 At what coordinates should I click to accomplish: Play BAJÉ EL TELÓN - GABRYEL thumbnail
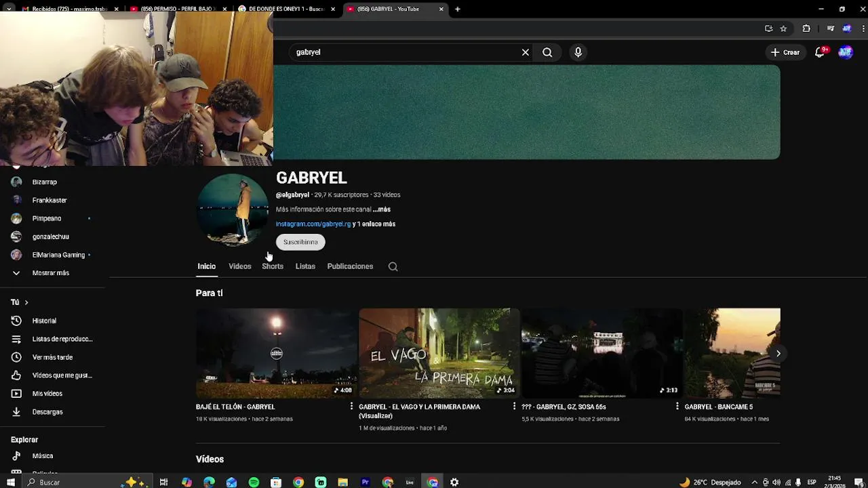(x=277, y=353)
